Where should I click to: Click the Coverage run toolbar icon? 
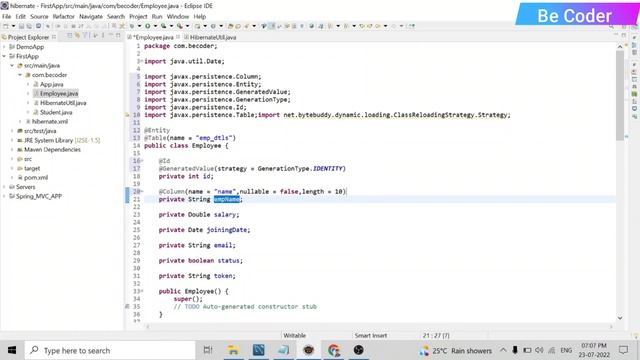(x=164, y=26)
